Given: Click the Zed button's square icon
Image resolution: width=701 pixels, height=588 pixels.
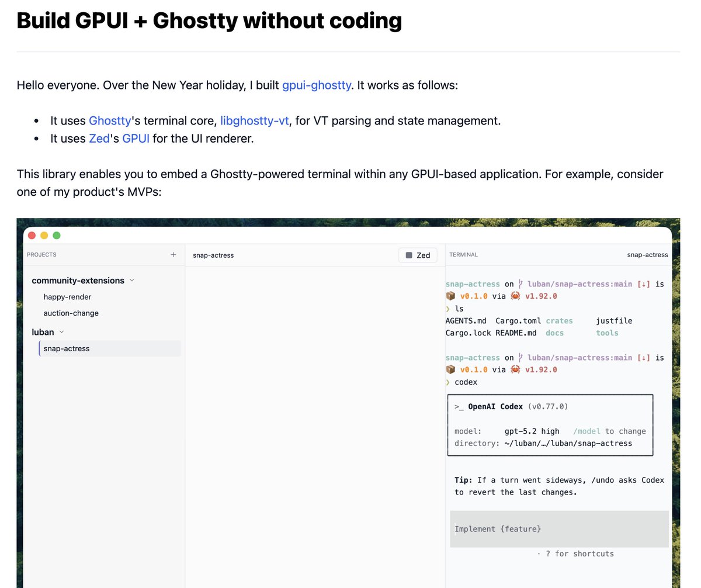Looking at the screenshot, I should pos(409,255).
